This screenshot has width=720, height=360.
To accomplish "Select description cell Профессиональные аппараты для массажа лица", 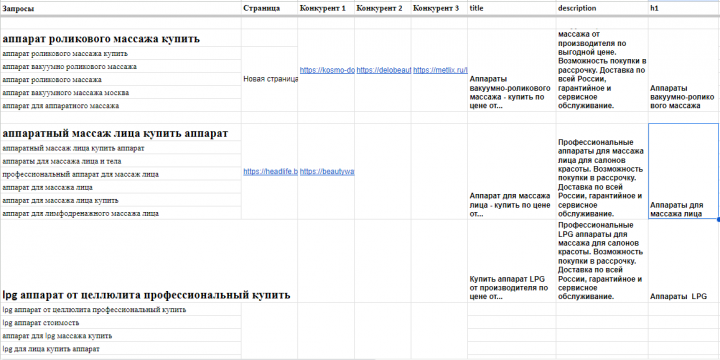I will click(x=602, y=171).
